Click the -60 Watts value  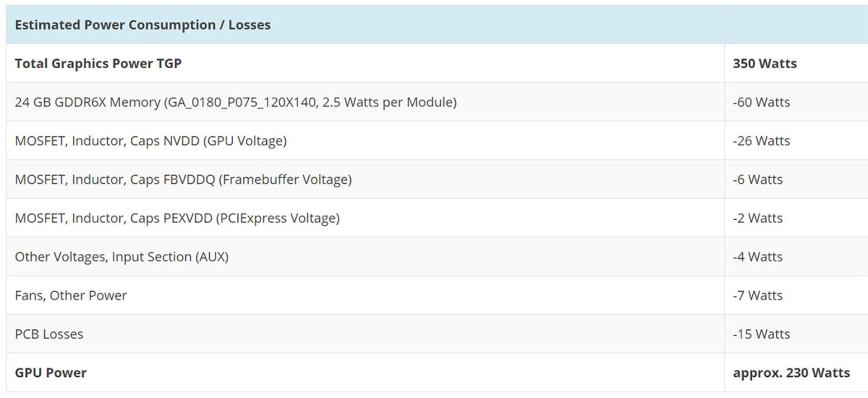pyautogui.click(x=761, y=102)
